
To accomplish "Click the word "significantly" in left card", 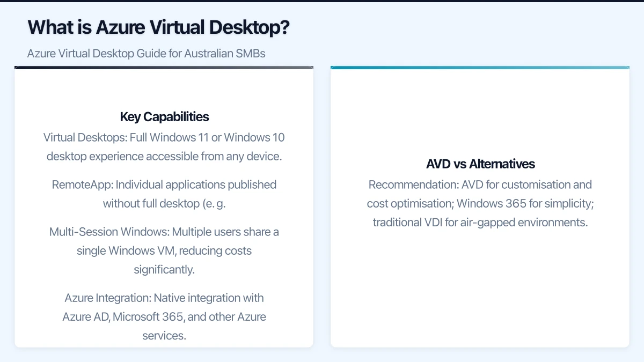I will pos(164,270).
